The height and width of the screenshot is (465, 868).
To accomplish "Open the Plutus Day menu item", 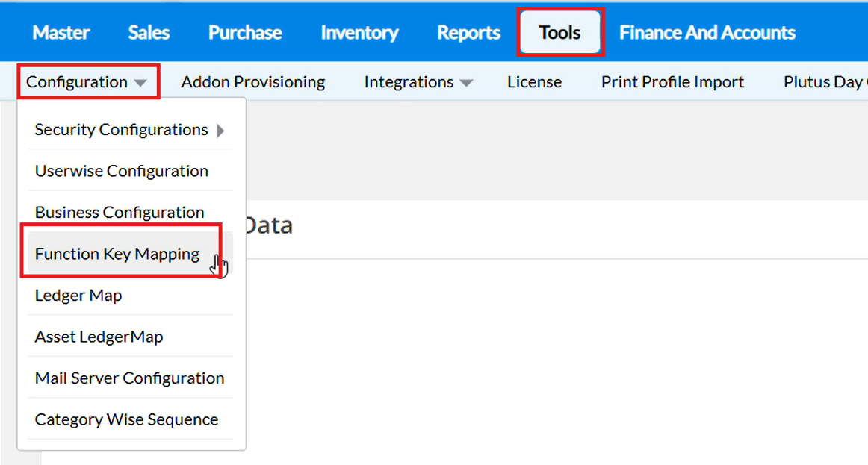I will tap(823, 82).
